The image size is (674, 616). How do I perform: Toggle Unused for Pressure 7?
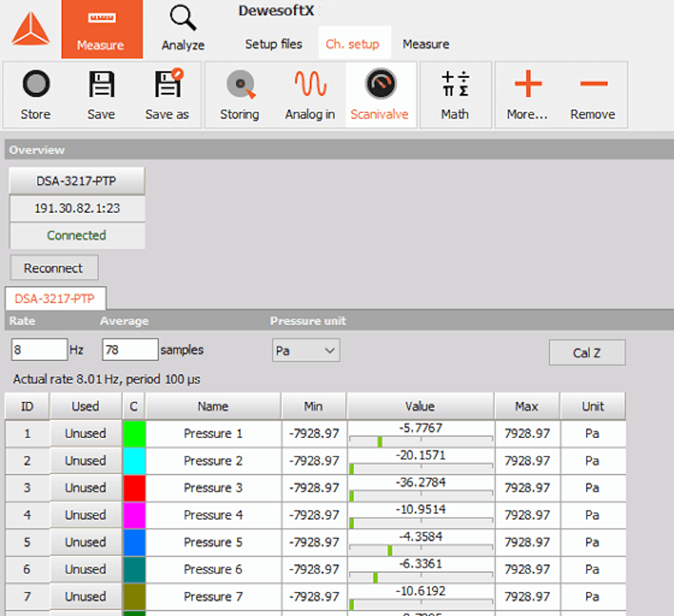(x=86, y=597)
